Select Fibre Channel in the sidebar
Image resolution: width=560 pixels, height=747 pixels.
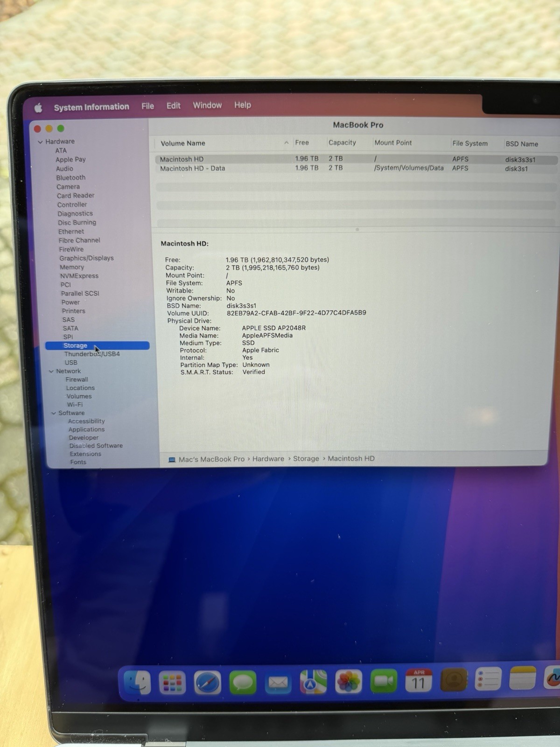pyautogui.click(x=79, y=240)
